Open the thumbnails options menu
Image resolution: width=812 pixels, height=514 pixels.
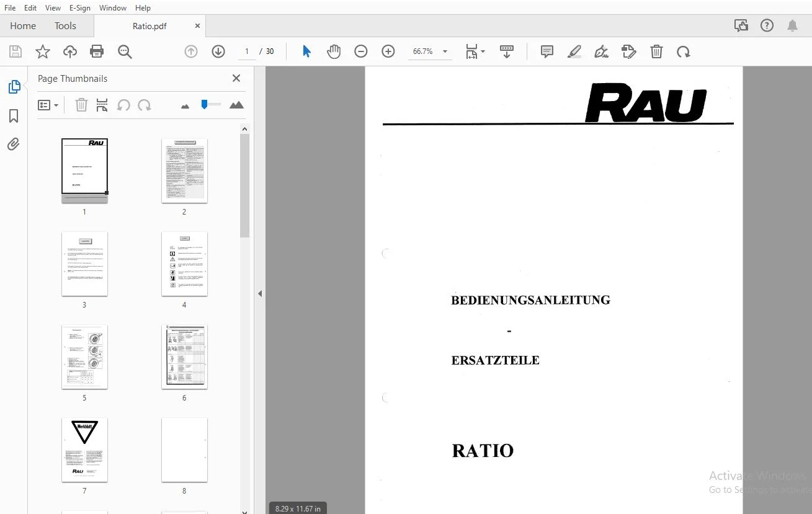coord(48,105)
